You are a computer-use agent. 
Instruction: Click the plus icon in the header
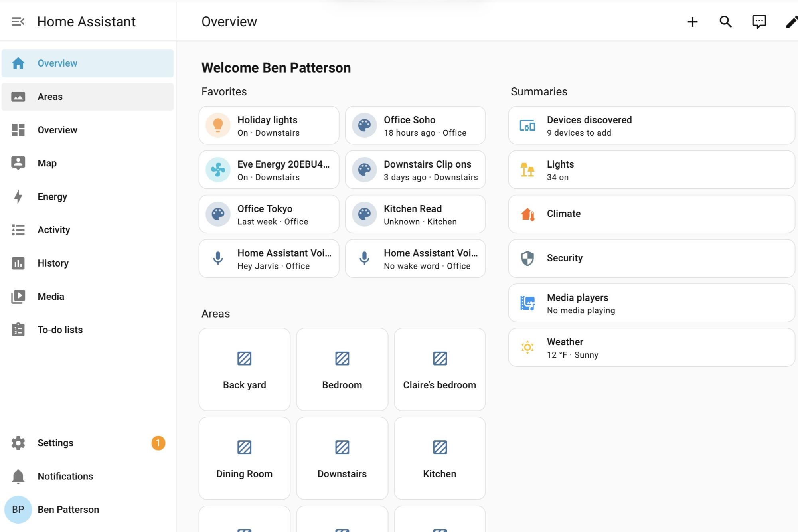pos(693,22)
